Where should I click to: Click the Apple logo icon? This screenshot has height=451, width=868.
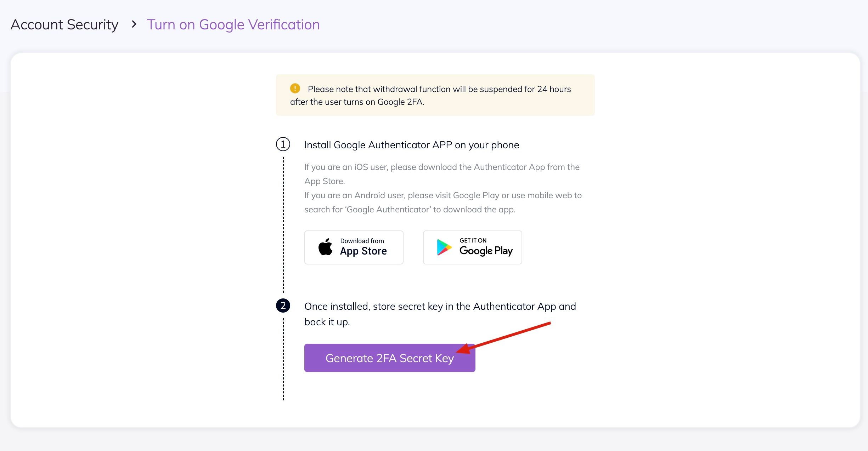pos(325,247)
